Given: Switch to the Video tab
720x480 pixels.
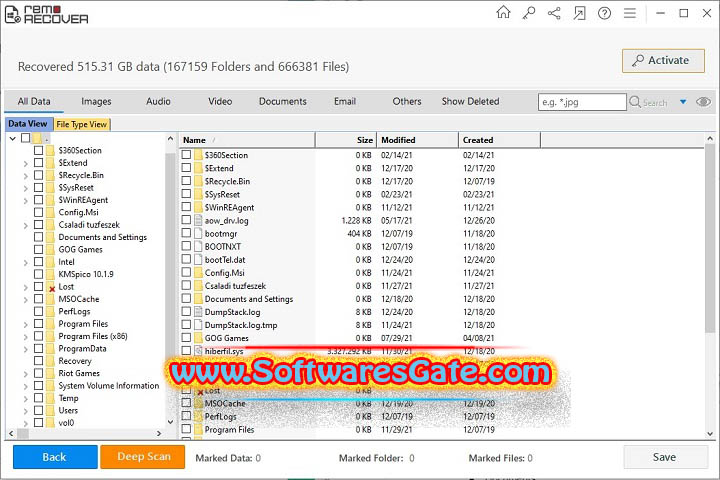Looking at the screenshot, I should [220, 102].
